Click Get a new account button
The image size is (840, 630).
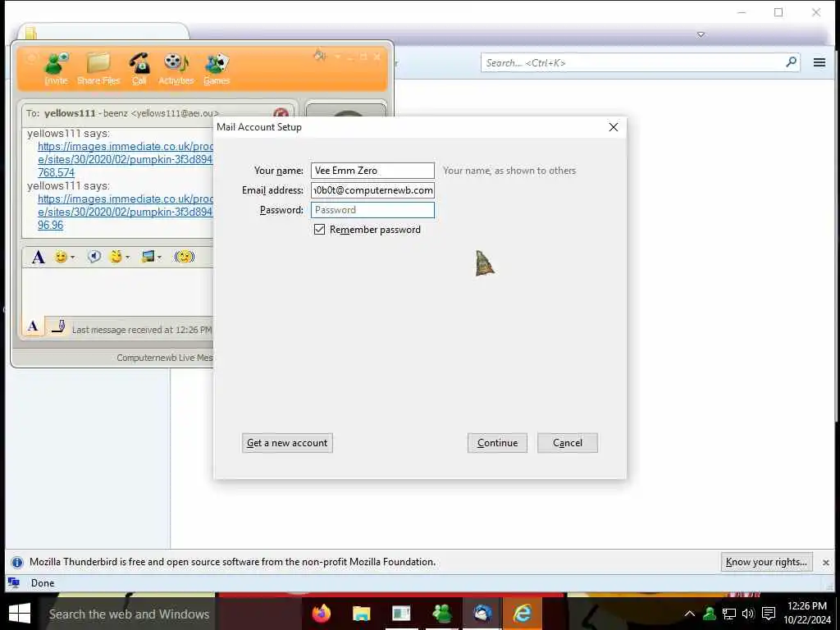pos(287,443)
